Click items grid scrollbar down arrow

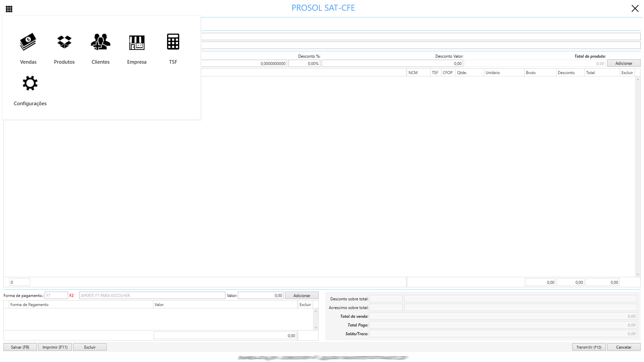tap(638, 274)
